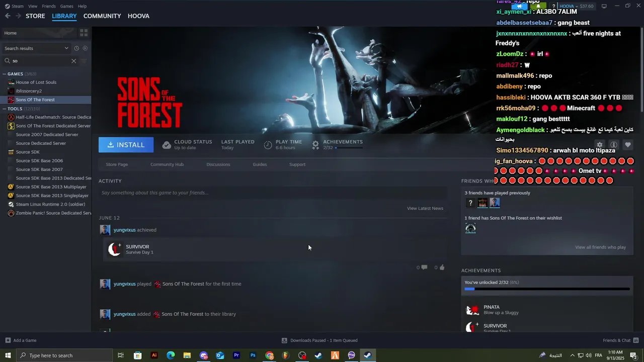The image size is (644, 362).
Task: Open the View menu
Action: coord(33,6)
